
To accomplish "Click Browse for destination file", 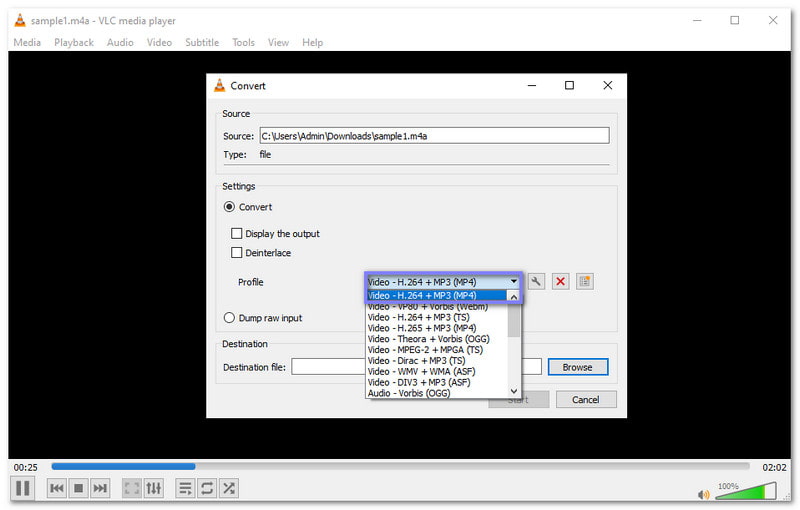I will [x=578, y=367].
